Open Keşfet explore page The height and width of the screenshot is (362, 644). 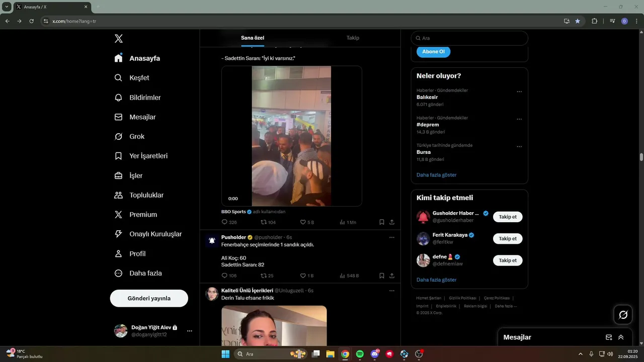coord(132,78)
